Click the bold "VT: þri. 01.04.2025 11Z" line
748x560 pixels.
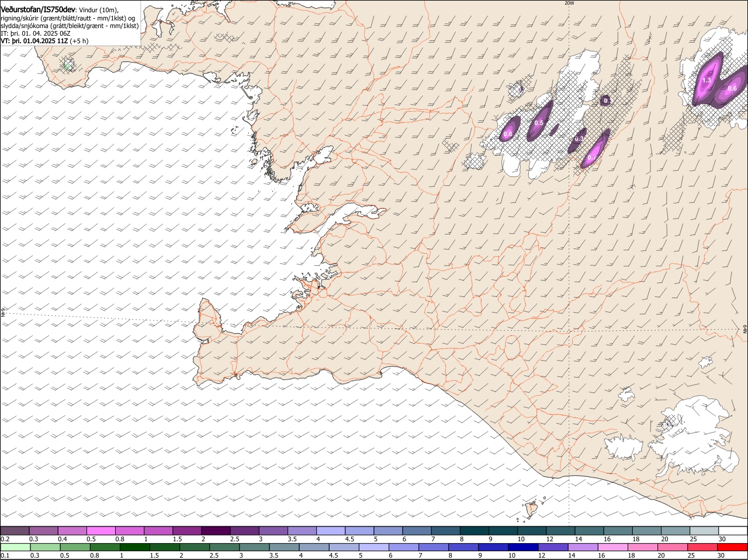[x=34, y=41]
